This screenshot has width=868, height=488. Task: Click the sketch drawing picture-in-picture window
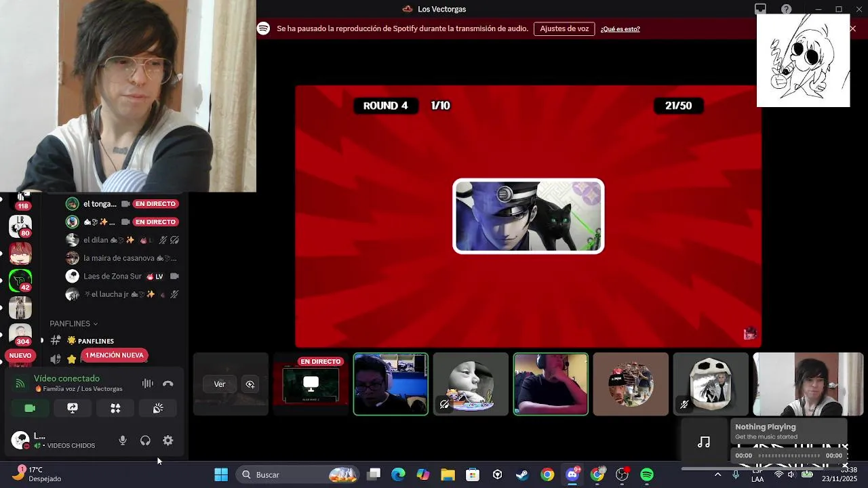click(x=803, y=60)
